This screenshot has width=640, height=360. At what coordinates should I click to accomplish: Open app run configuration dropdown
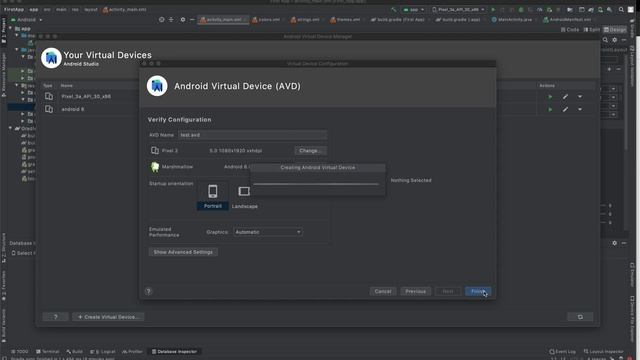[413, 9]
